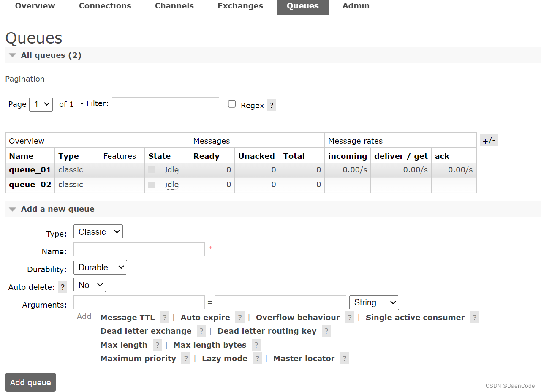Enable the Regex checkbox
Viewport: 541px width, 392px height.
coord(232,103)
